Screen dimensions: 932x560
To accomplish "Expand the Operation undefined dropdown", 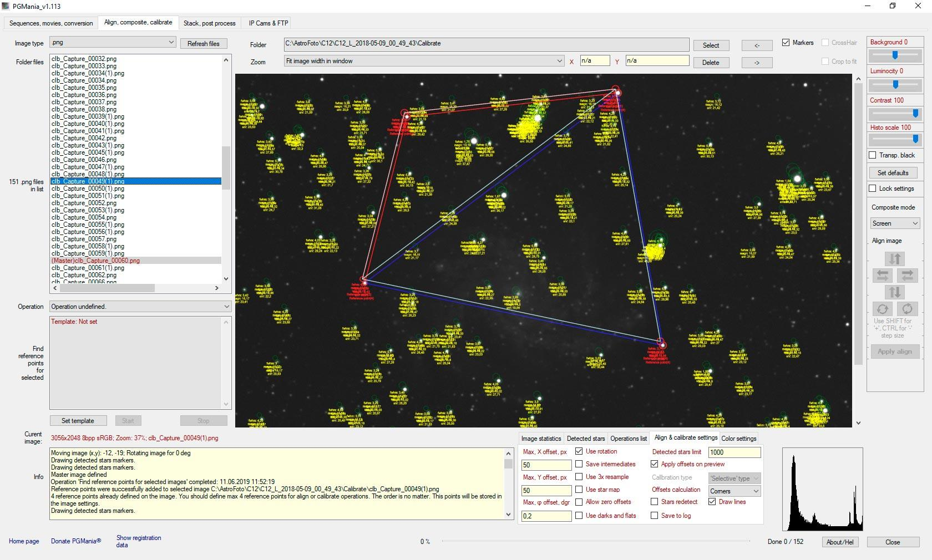I will (x=140, y=307).
